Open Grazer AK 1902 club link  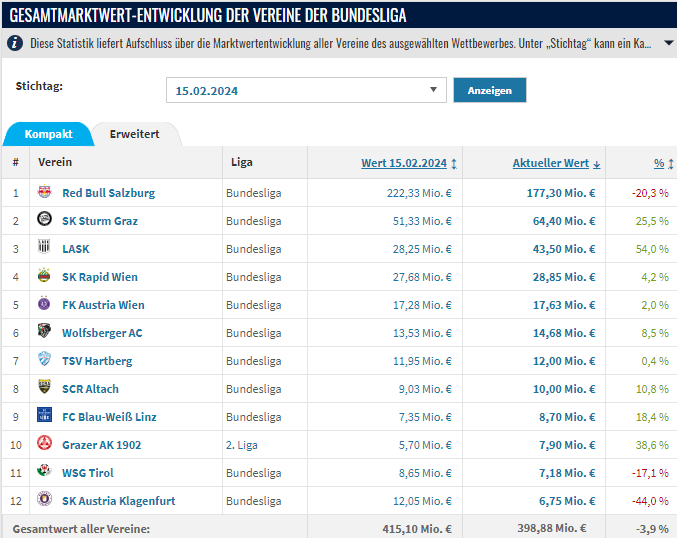tap(101, 445)
